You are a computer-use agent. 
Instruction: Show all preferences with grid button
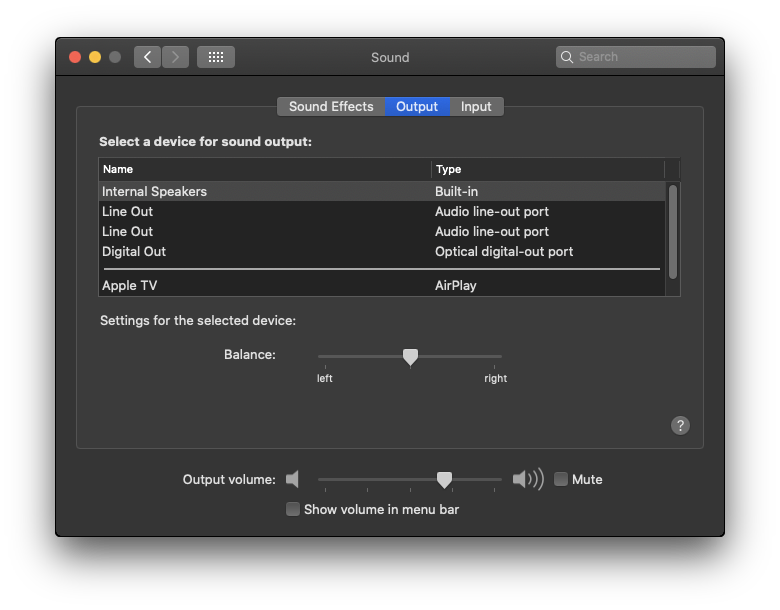[x=215, y=57]
